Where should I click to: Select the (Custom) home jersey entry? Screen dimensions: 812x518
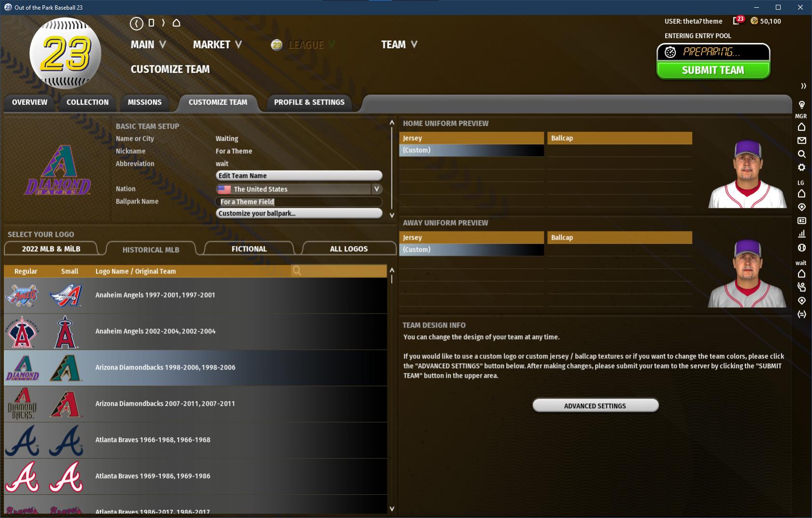tap(471, 150)
